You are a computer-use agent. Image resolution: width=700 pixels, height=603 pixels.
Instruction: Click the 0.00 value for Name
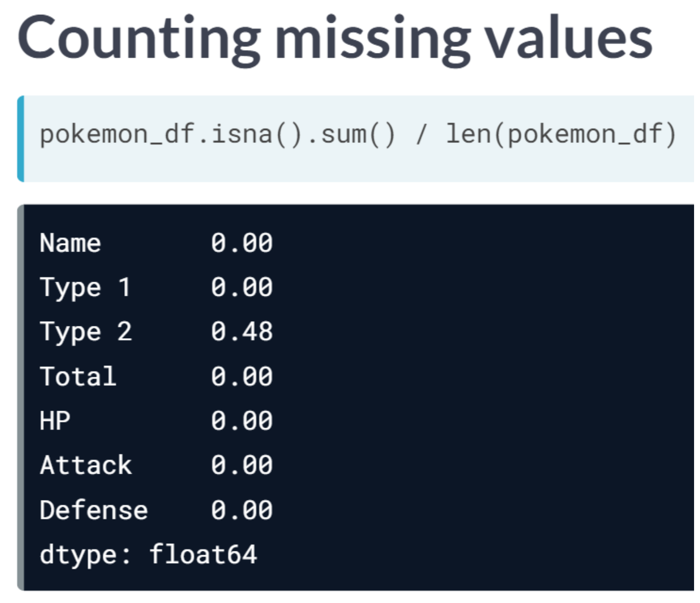tap(242, 243)
